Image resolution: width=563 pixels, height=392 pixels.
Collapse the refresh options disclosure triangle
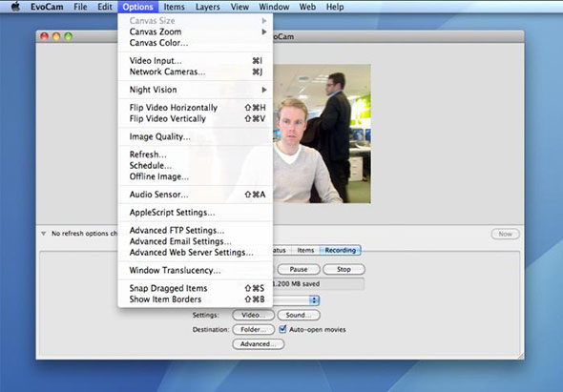44,234
